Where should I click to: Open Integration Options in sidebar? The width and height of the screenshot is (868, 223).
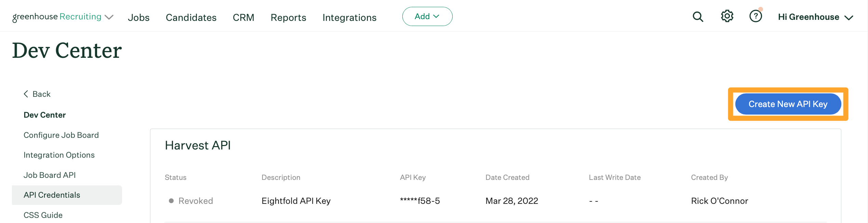pos(59,155)
